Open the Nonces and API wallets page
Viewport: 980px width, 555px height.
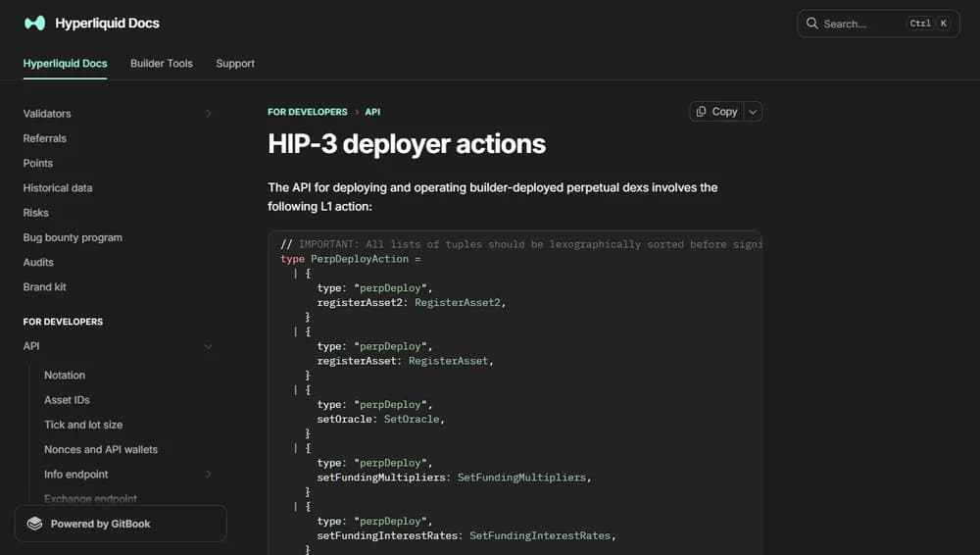tap(101, 449)
